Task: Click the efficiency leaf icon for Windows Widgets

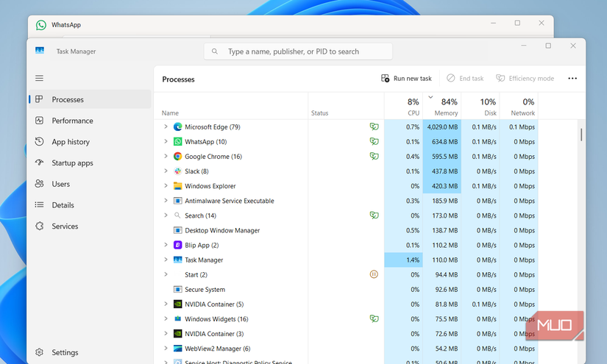Action: tap(374, 318)
